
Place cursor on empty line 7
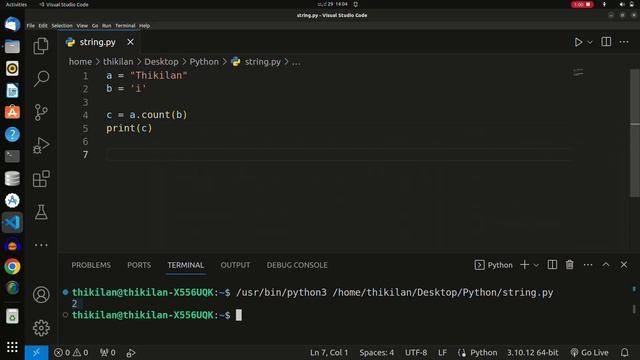point(339,155)
